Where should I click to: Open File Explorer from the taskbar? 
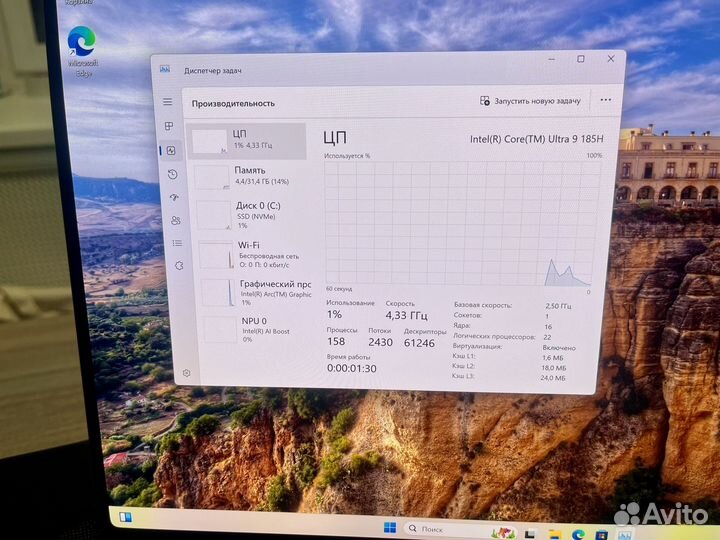tap(555, 534)
